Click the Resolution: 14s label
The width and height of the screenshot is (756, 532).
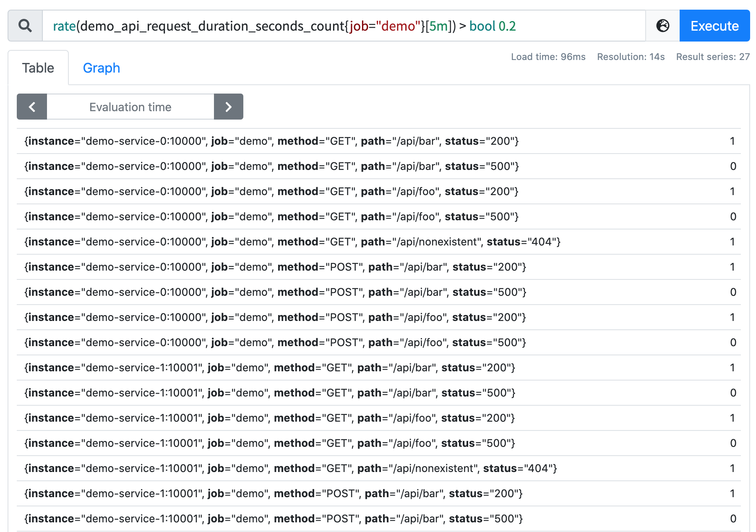click(631, 57)
